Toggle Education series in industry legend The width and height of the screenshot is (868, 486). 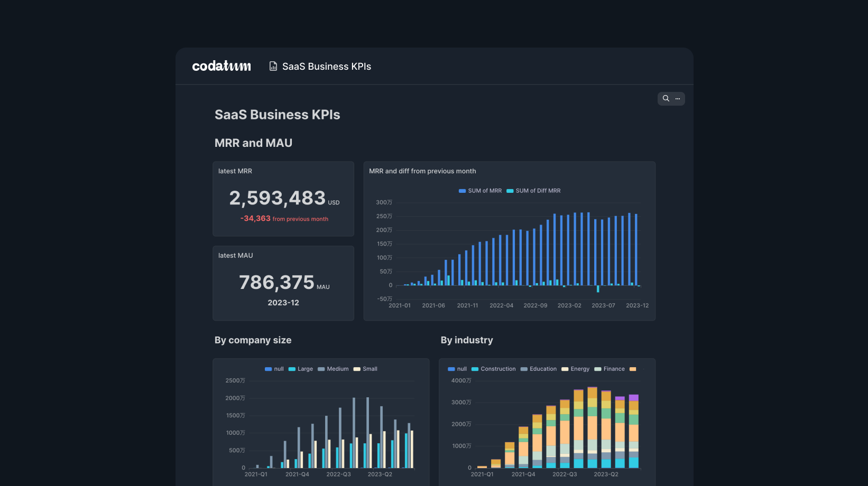coord(539,369)
